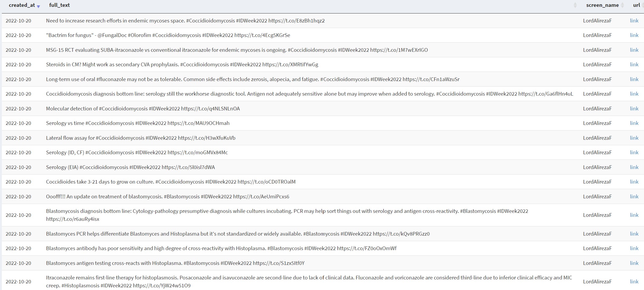The height and width of the screenshot is (290, 644).
Task: Open link for MSG-15 RCT SUBA-itraconazole tweet
Action: (634, 50)
